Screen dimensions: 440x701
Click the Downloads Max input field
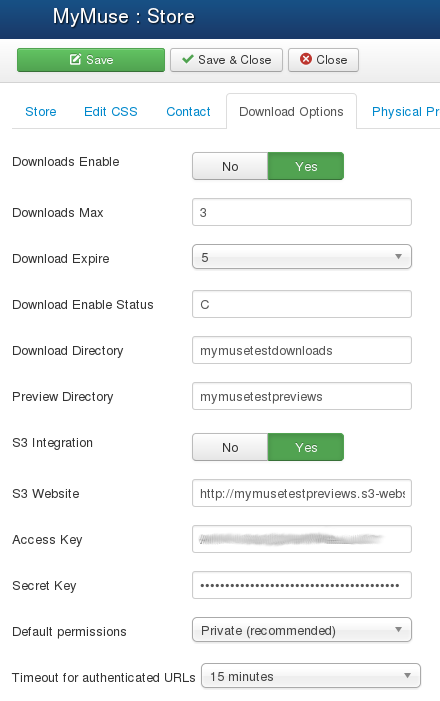coord(302,212)
